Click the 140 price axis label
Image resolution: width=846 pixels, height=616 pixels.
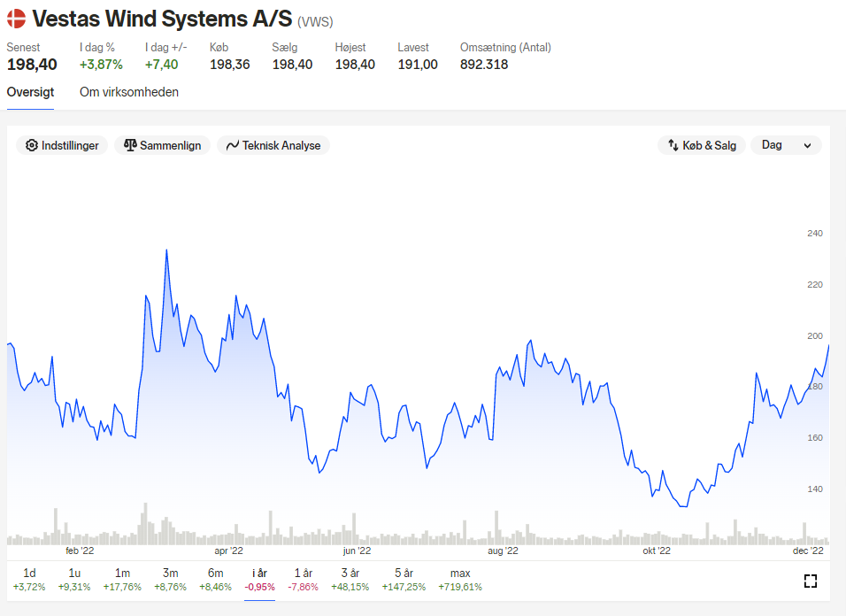(815, 489)
